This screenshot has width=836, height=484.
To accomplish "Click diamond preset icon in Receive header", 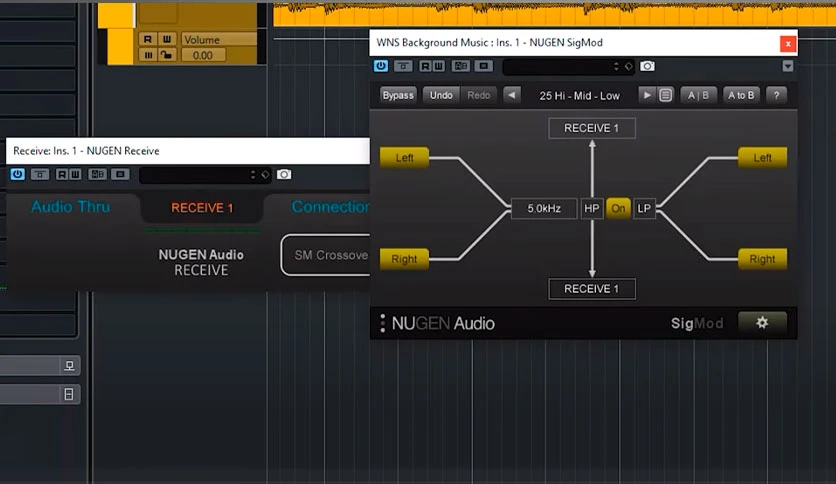I will (x=265, y=175).
